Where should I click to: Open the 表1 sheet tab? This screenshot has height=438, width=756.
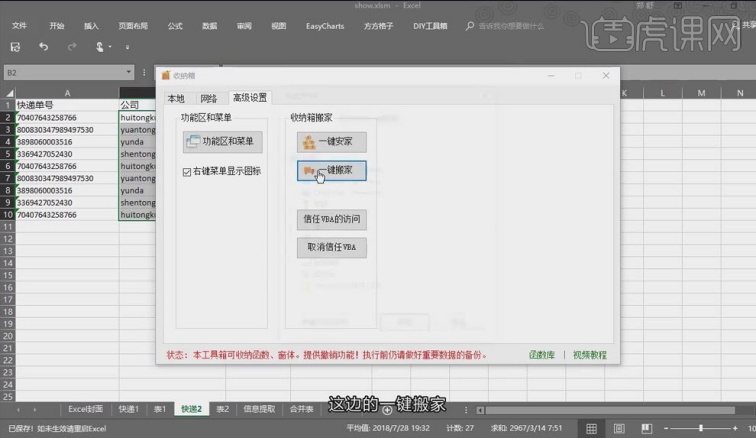(160, 409)
